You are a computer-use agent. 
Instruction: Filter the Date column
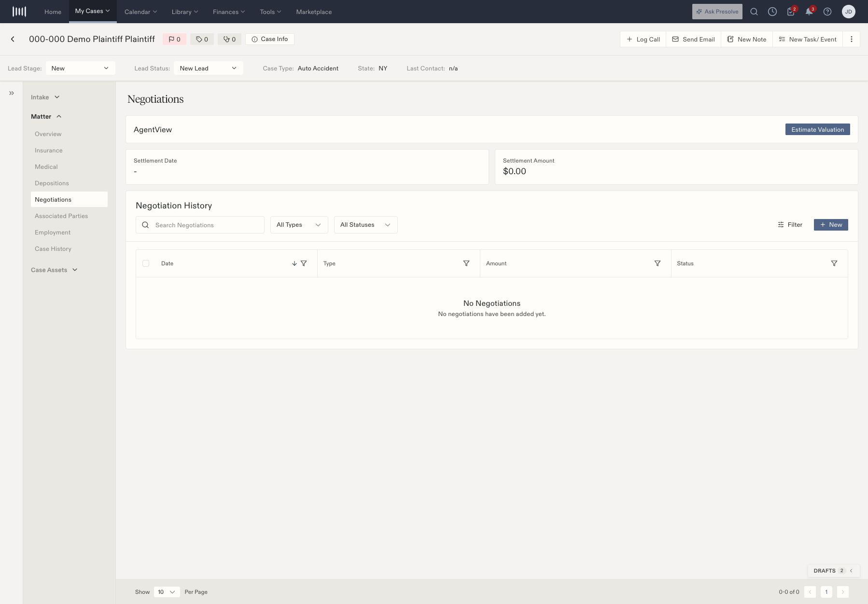(x=304, y=263)
